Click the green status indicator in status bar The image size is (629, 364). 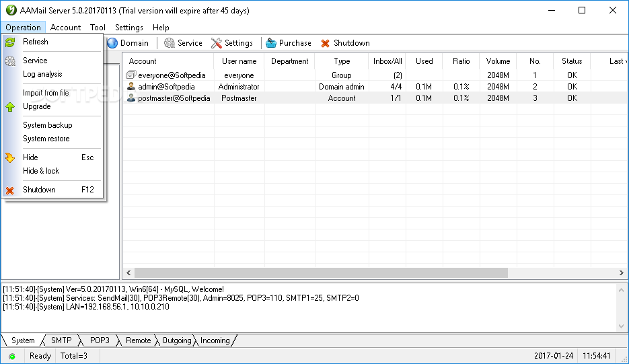pyautogui.click(x=12, y=357)
